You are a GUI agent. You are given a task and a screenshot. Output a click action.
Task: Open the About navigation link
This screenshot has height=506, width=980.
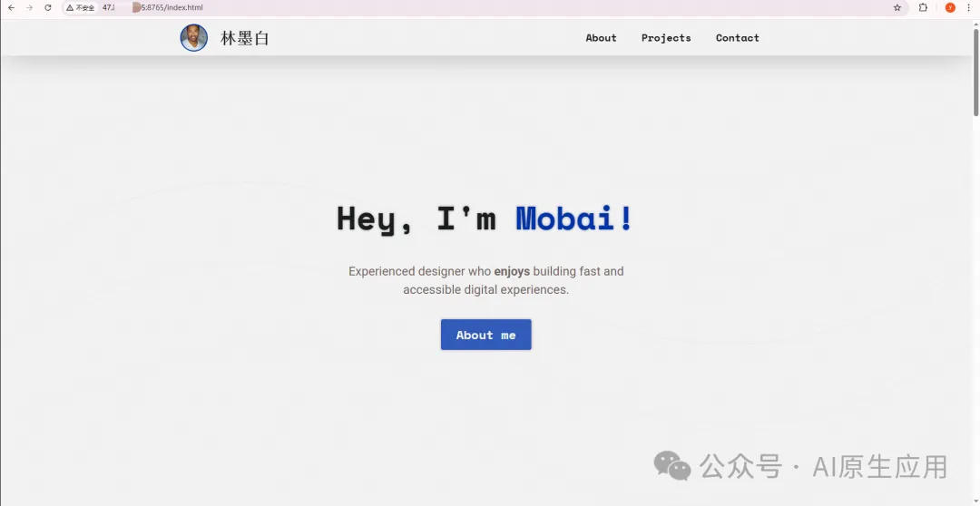tap(602, 38)
